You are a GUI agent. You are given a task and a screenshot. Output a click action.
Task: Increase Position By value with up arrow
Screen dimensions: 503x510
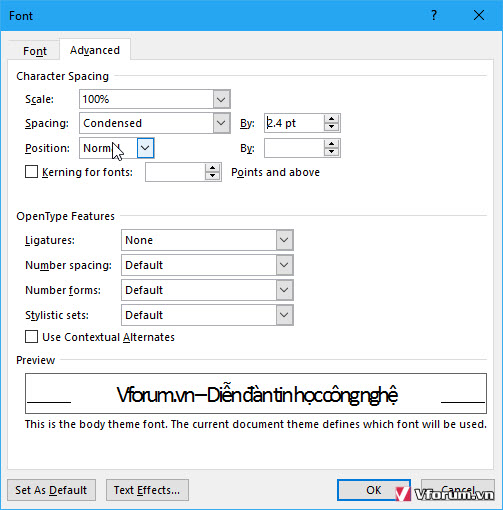[331, 144]
